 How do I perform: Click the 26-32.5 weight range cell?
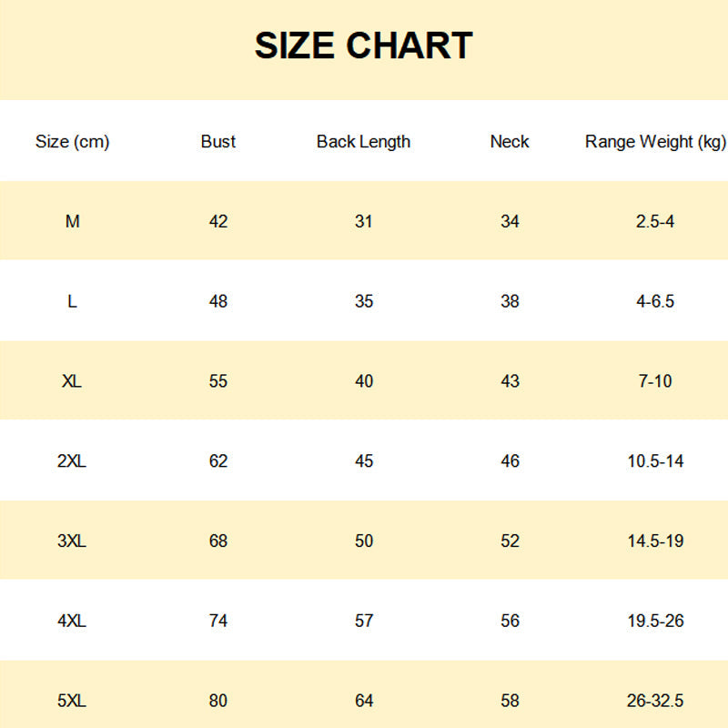click(655, 701)
